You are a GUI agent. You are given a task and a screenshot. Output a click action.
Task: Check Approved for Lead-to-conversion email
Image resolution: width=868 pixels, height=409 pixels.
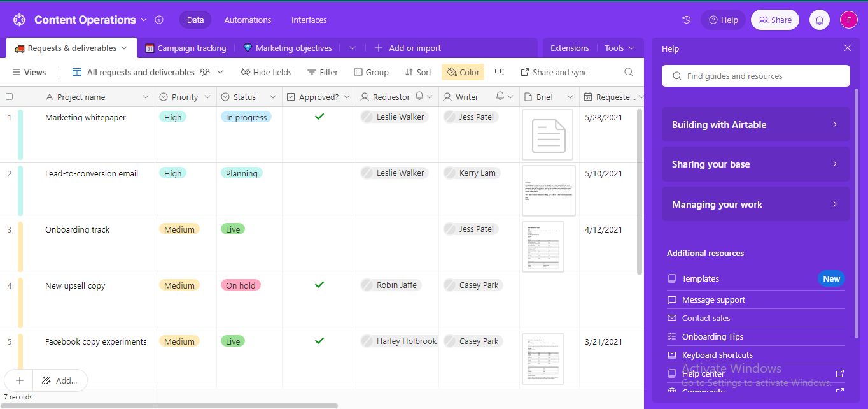coord(319,173)
